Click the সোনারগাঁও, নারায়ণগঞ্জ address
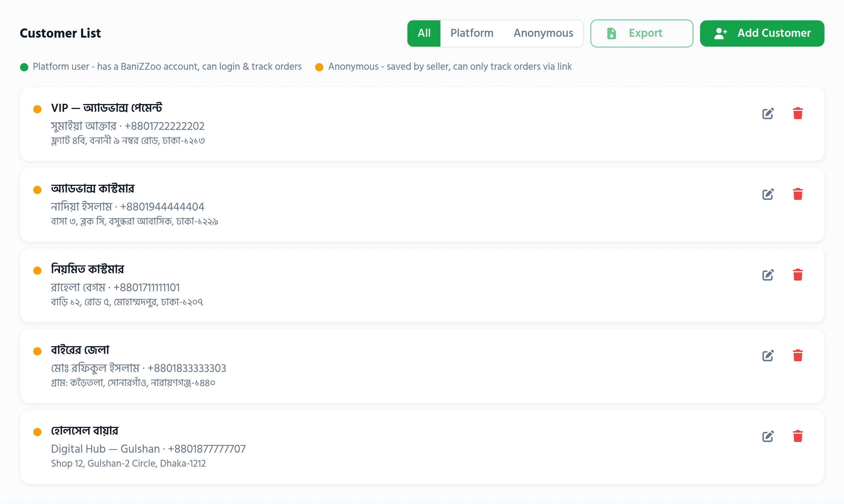This screenshot has height=504, width=844. 133,383
